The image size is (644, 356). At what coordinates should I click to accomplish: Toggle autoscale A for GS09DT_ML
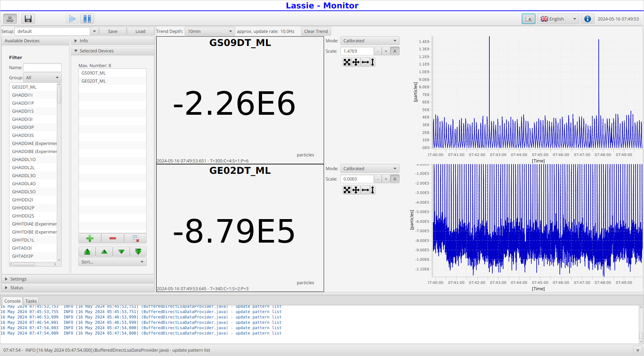click(x=395, y=51)
